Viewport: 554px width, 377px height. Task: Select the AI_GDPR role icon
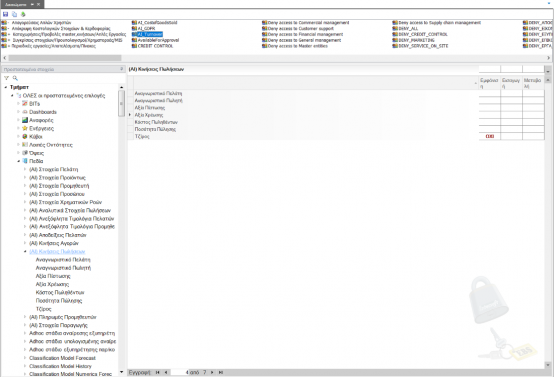pos(134,29)
